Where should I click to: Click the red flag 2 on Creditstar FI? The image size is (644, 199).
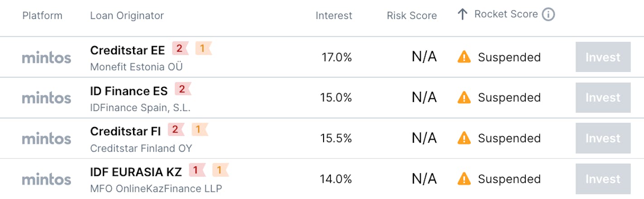tap(176, 130)
